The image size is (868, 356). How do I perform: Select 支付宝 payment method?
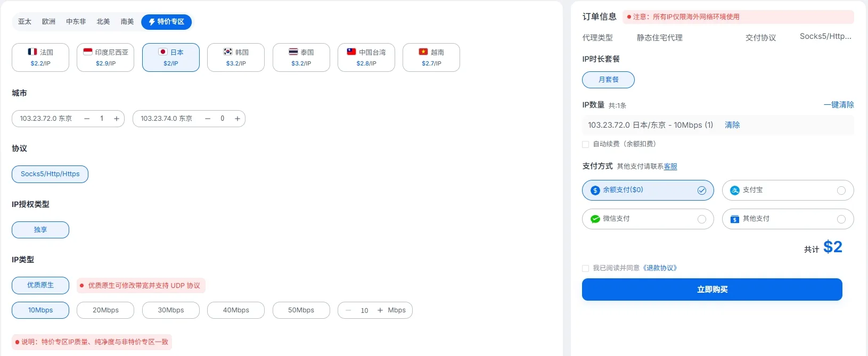coord(788,190)
